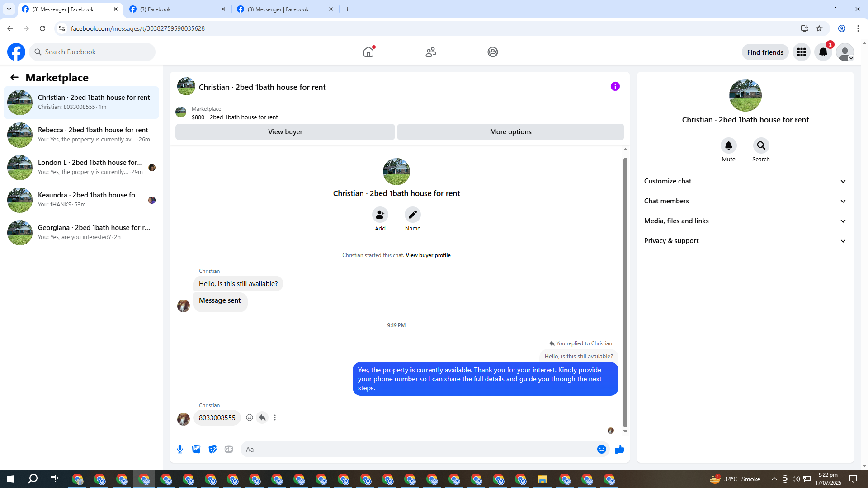Image resolution: width=868 pixels, height=488 pixels.
Task: Open more options for 8033008555 message
Action: (x=275, y=418)
